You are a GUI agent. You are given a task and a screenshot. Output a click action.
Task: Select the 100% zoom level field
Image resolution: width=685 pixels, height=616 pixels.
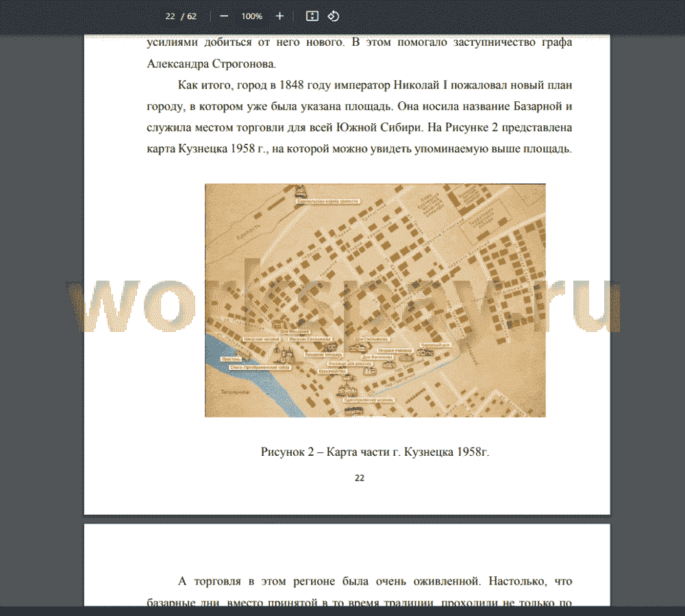[x=251, y=16]
